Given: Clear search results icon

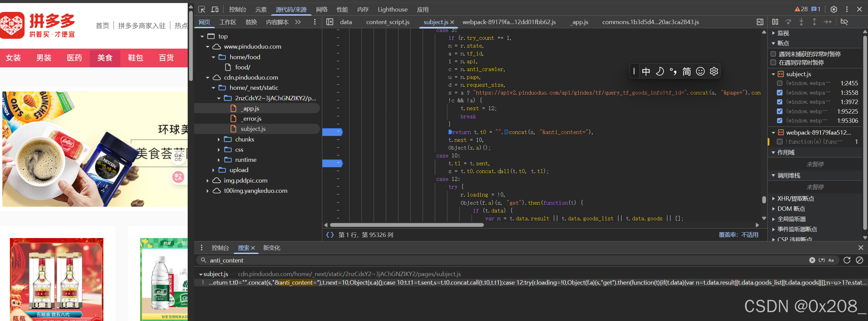Looking at the screenshot, I should [x=860, y=260].
